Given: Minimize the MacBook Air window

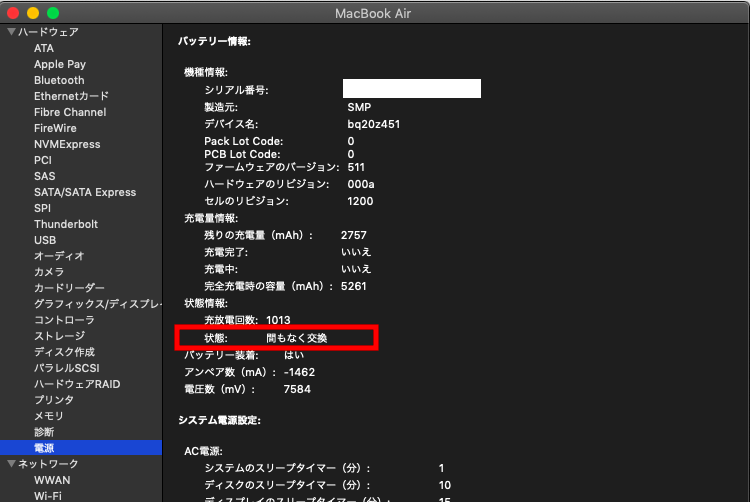Looking at the screenshot, I should tap(33, 13).
